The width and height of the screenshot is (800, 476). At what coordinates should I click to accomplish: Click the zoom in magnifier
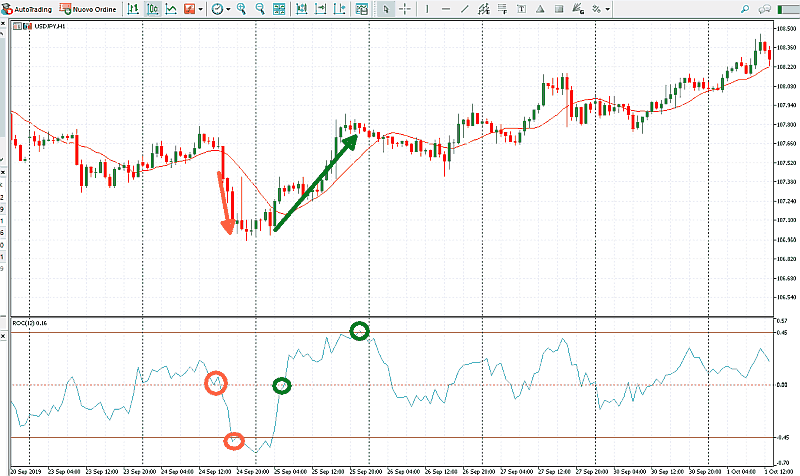pyautogui.click(x=243, y=8)
